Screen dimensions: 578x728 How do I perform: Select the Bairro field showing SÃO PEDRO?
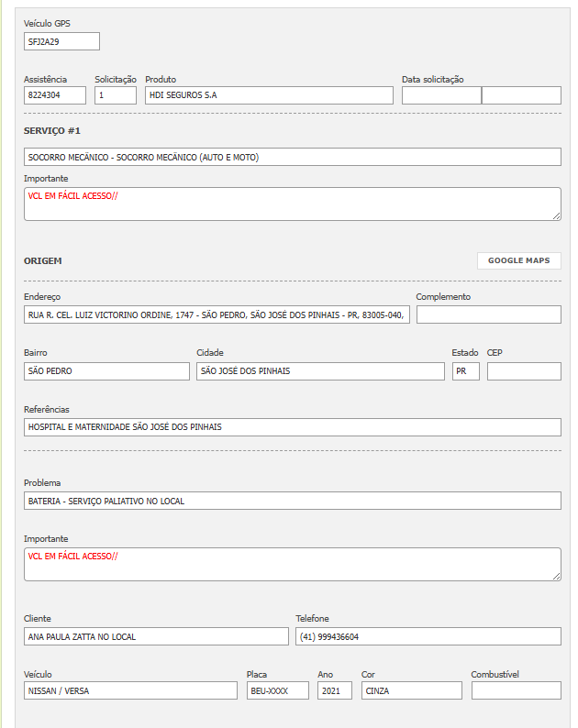click(x=106, y=371)
